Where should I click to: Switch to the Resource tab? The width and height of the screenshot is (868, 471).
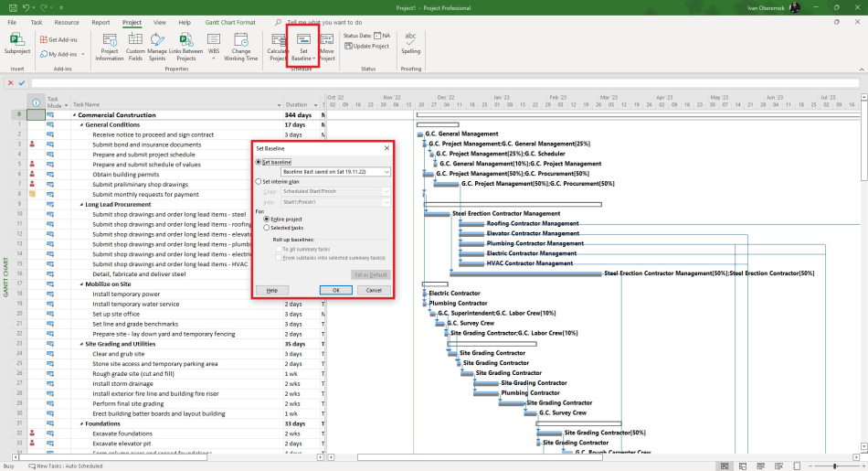(67, 22)
